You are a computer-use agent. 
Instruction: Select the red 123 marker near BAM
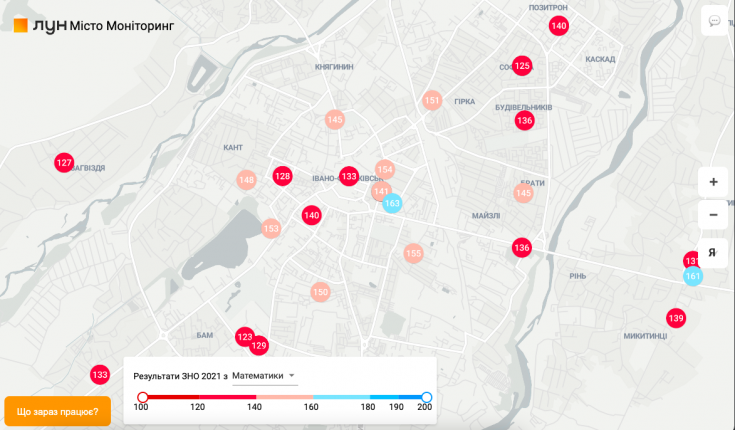244,337
